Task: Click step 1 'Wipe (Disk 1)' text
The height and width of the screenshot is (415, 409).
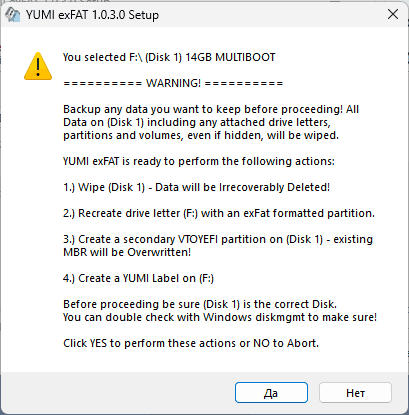Action: tap(196, 187)
